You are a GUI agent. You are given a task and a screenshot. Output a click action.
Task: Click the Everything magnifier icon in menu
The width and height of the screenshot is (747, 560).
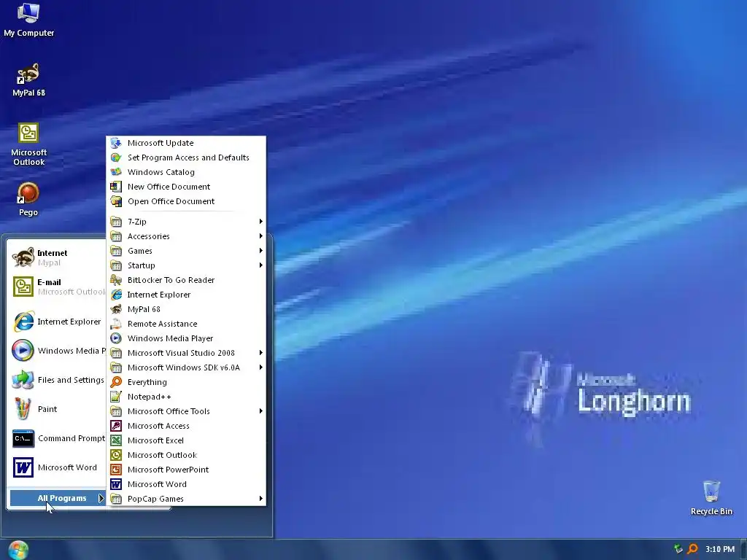pos(116,382)
